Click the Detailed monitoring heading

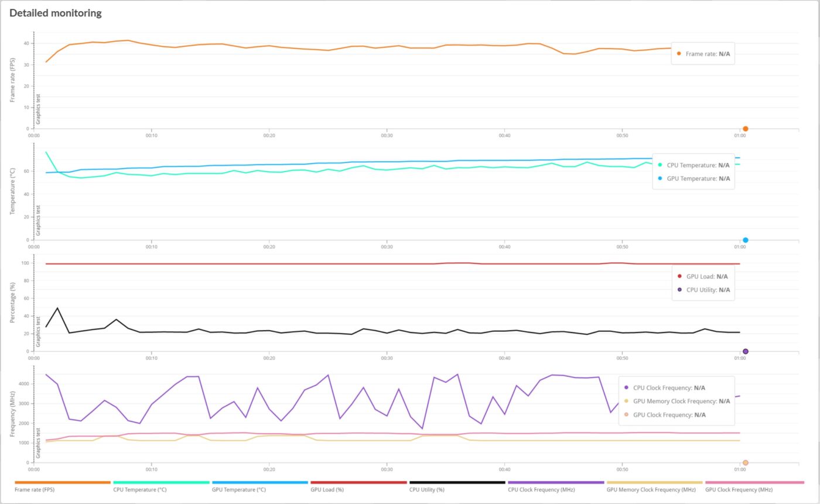pos(56,13)
